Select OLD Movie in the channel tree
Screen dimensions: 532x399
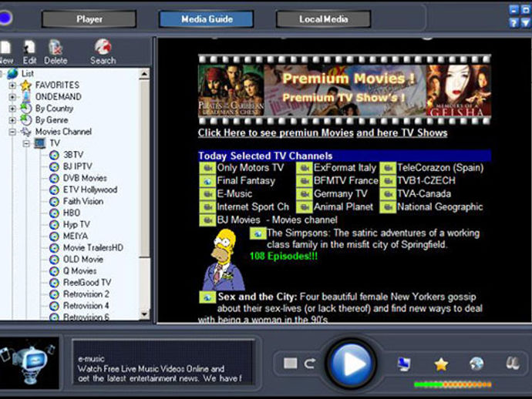[x=83, y=260]
